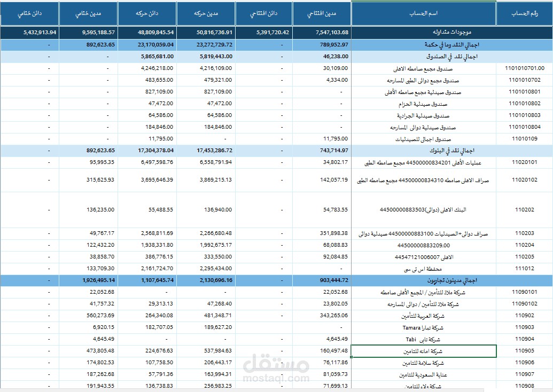Click the صندوق صيدلية الجرادية account name
This screenshot has height=392, width=553.
click(423, 116)
